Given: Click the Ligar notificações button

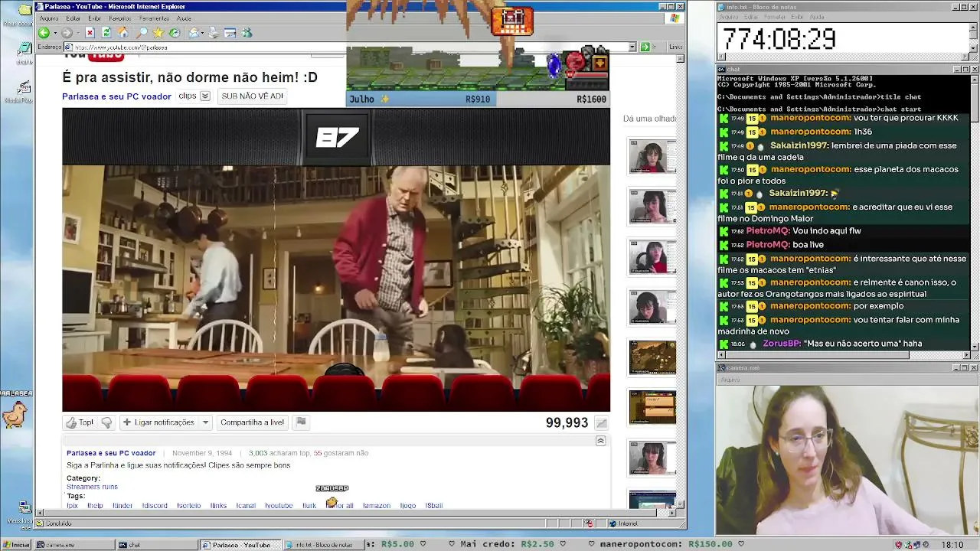Looking at the screenshot, I should (158, 422).
